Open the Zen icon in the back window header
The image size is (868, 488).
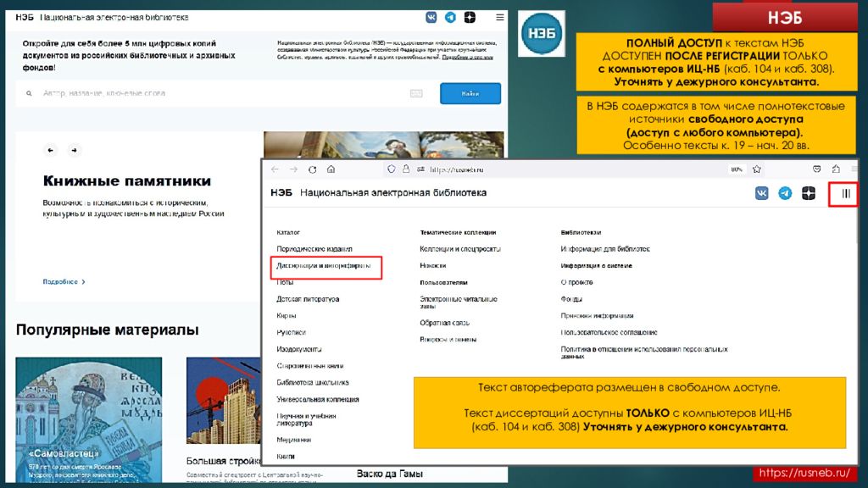tap(470, 17)
